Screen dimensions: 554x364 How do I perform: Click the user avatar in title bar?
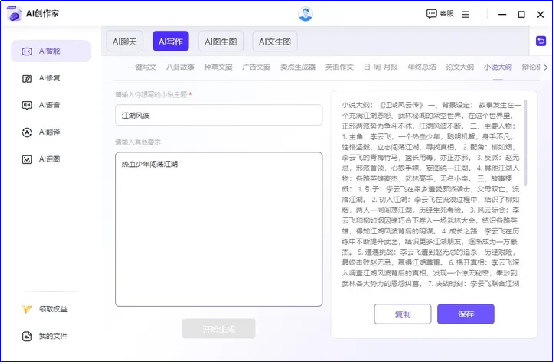[305, 14]
